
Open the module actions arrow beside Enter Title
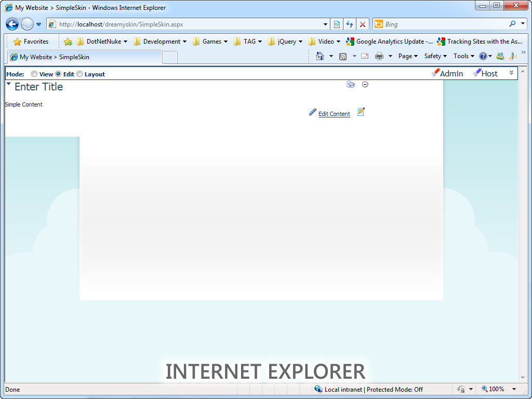pos(9,84)
